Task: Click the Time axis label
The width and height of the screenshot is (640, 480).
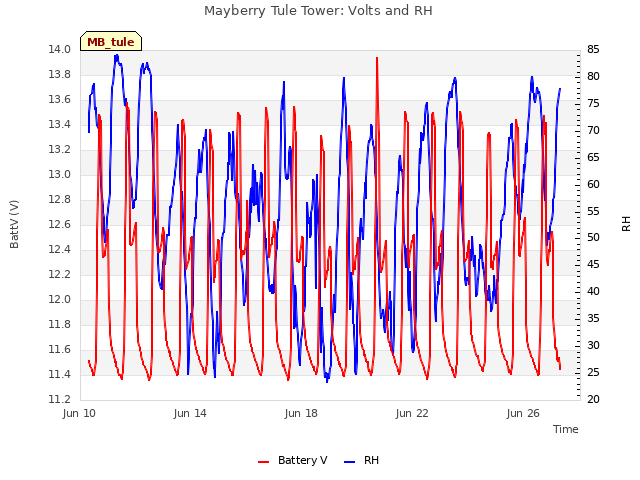Action: pos(566,429)
